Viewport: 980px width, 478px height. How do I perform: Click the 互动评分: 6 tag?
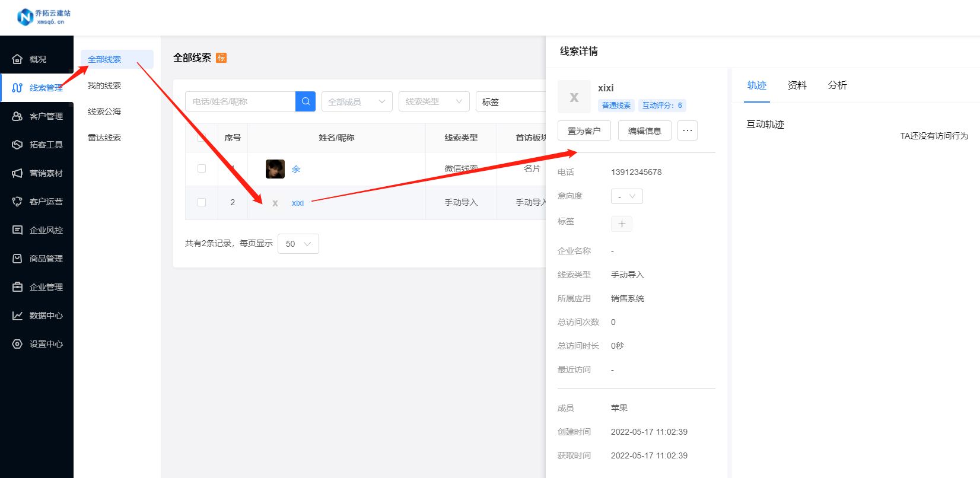coord(662,106)
